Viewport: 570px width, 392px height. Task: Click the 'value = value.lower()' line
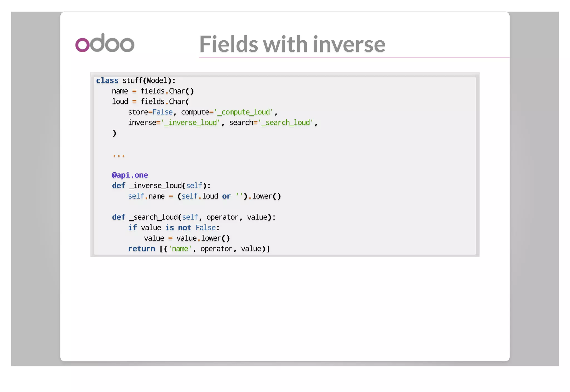click(187, 238)
